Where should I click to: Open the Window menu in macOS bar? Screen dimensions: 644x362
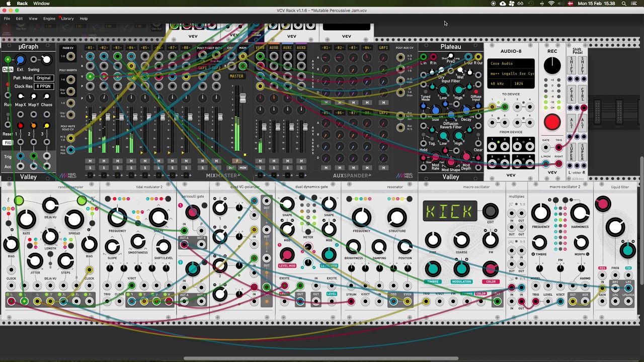[41, 4]
